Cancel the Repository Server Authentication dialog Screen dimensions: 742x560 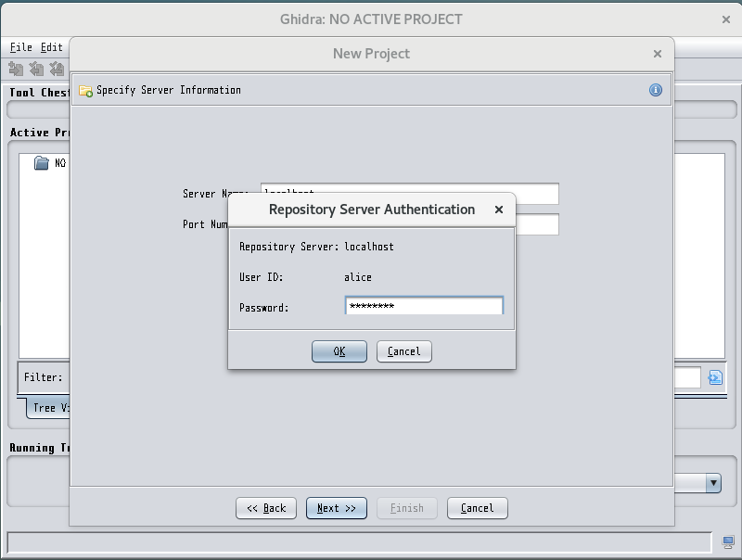point(403,351)
